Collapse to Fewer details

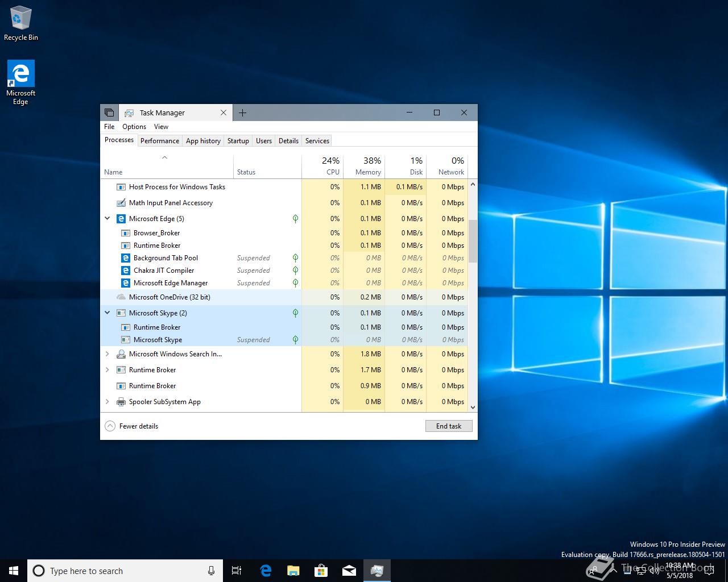pos(132,426)
